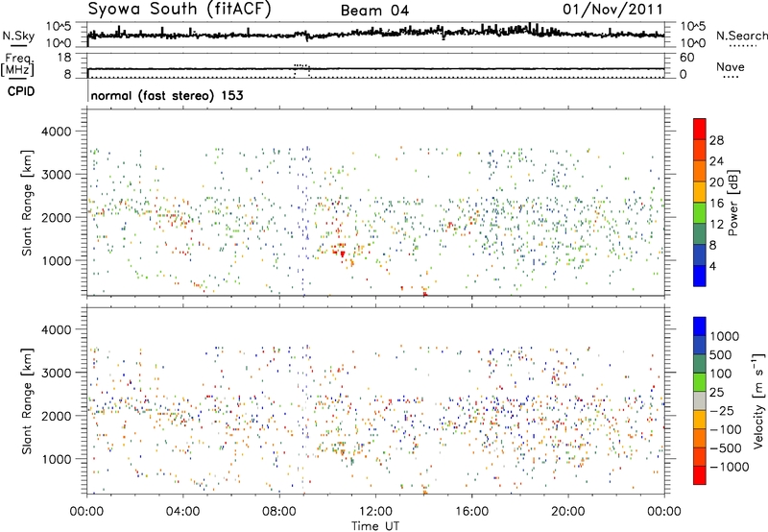Click the "20:00" time axis tick
The width and height of the screenshot is (768, 532).
(567, 512)
